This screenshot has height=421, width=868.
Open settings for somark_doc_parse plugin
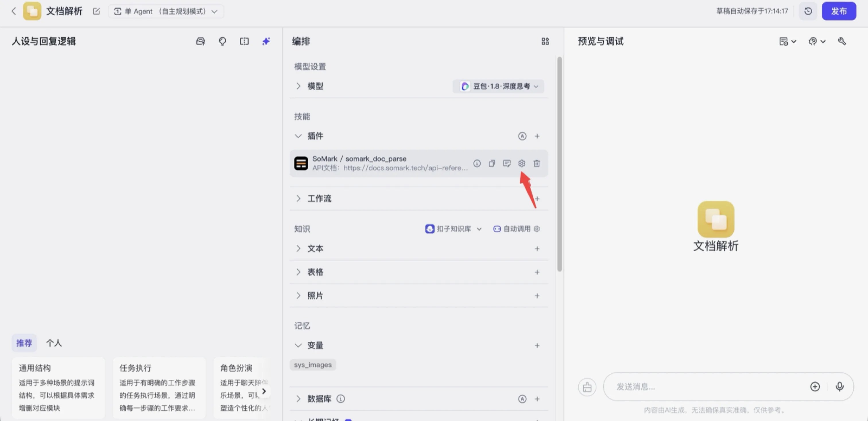pos(522,163)
